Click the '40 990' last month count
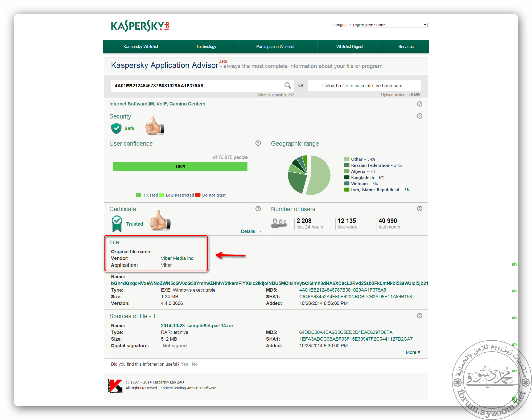Image resolution: width=532 pixels, height=420 pixels. (x=388, y=221)
